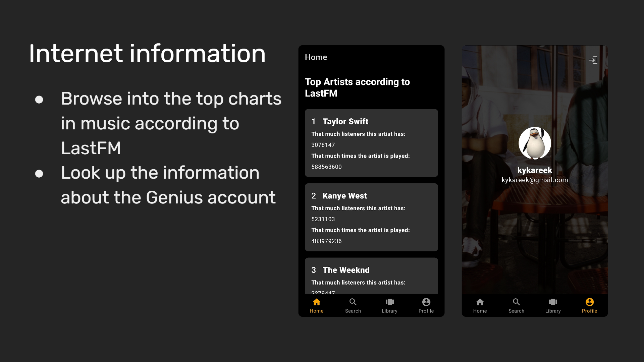Click the Search label text under its icon

tap(353, 311)
